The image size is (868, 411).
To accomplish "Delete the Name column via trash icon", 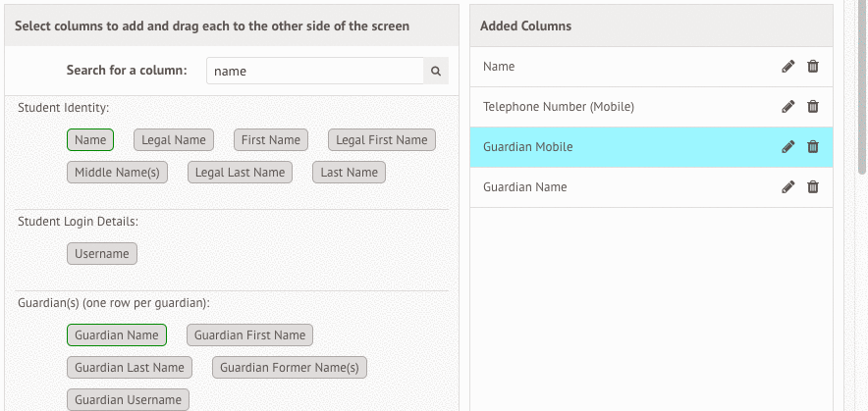I will [x=813, y=67].
